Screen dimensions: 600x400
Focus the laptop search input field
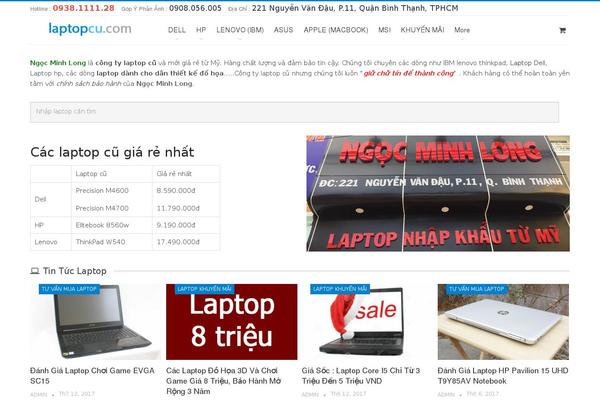(294, 112)
